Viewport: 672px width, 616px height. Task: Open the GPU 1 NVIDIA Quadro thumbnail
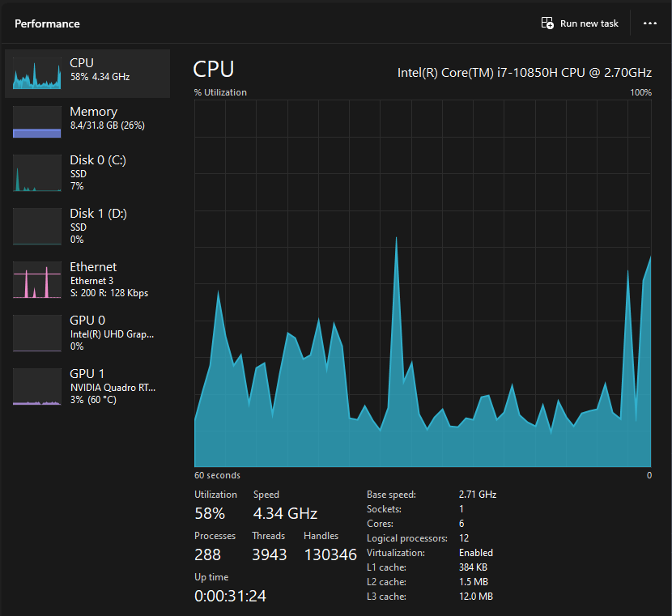coord(37,387)
